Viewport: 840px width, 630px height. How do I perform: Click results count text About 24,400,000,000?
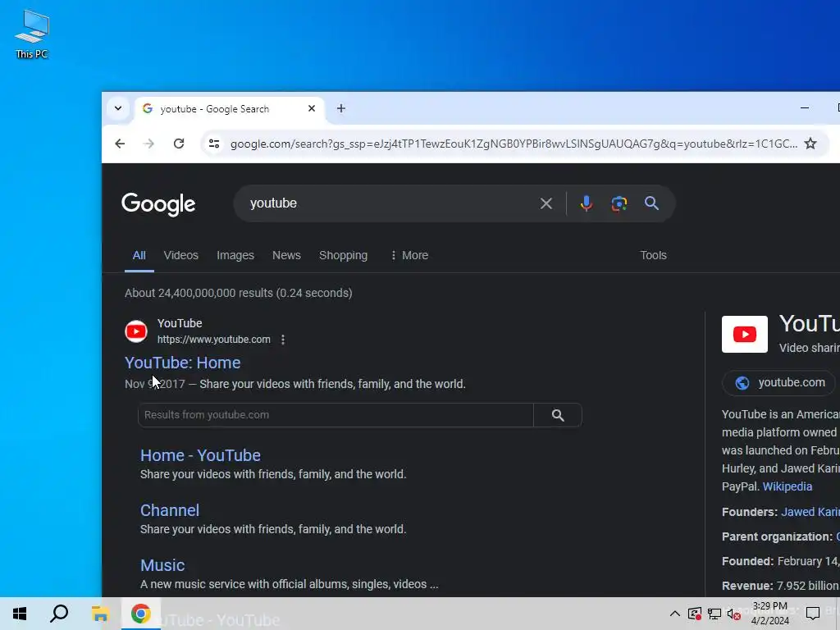[x=239, y=293]
